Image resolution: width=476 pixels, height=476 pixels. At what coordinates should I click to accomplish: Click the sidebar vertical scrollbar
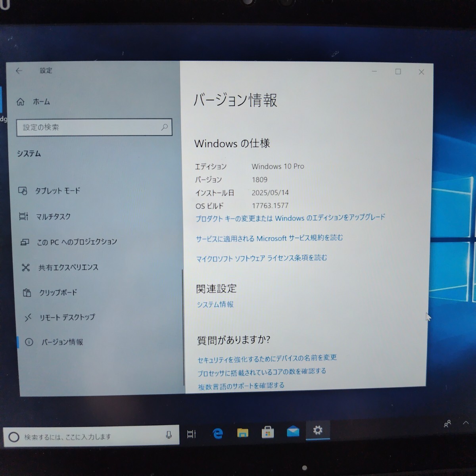point(183,327)
